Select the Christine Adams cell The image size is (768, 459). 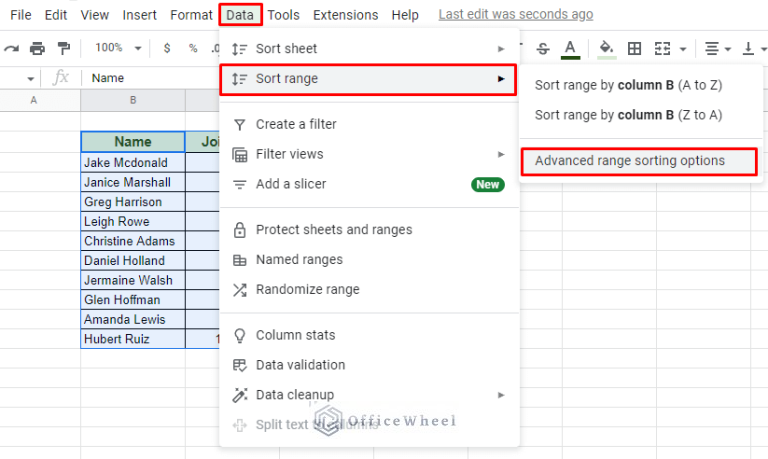[133, 241]
